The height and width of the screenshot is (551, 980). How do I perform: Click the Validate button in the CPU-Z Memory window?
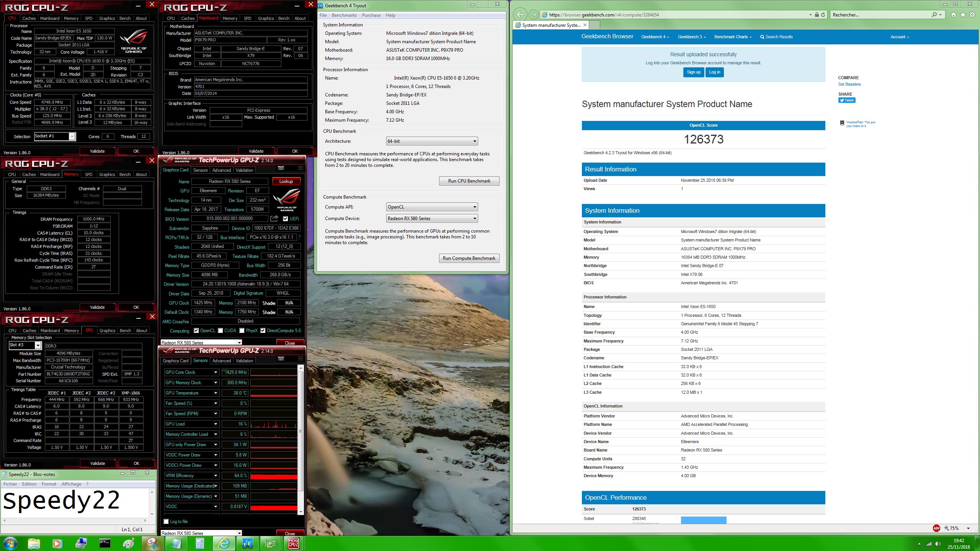pyautogui.click(x=97, y=307)
